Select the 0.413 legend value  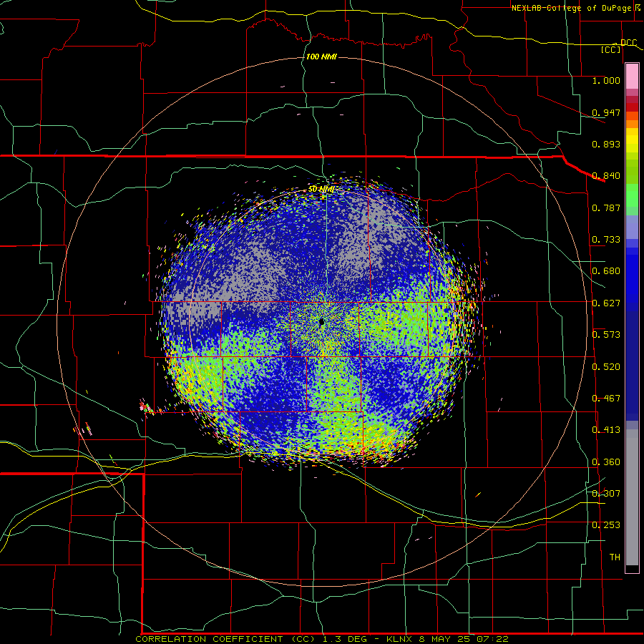coord(606,430)
